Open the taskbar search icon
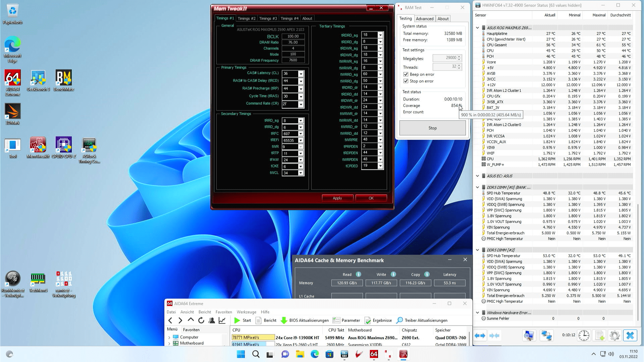The height and width of the screenshot is (362, 644). [256, 354]
